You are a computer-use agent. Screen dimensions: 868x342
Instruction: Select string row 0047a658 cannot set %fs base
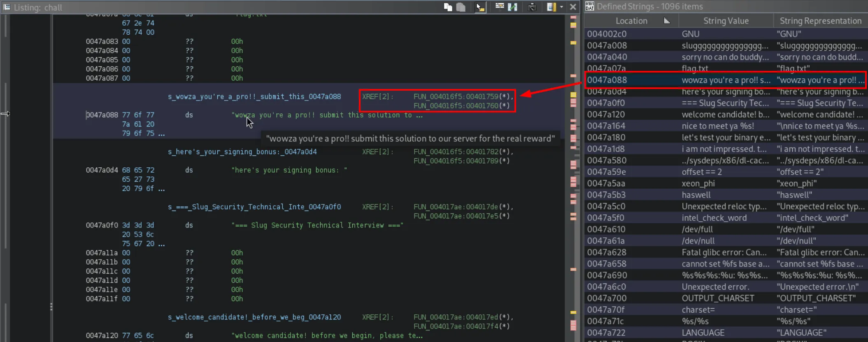pyautogui.click(x=726, y=264)
